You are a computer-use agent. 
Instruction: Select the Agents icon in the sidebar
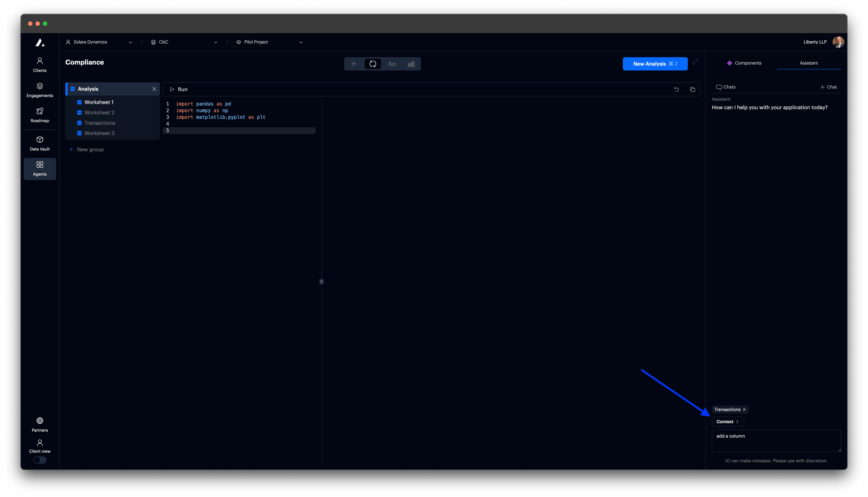click(40, 168)
